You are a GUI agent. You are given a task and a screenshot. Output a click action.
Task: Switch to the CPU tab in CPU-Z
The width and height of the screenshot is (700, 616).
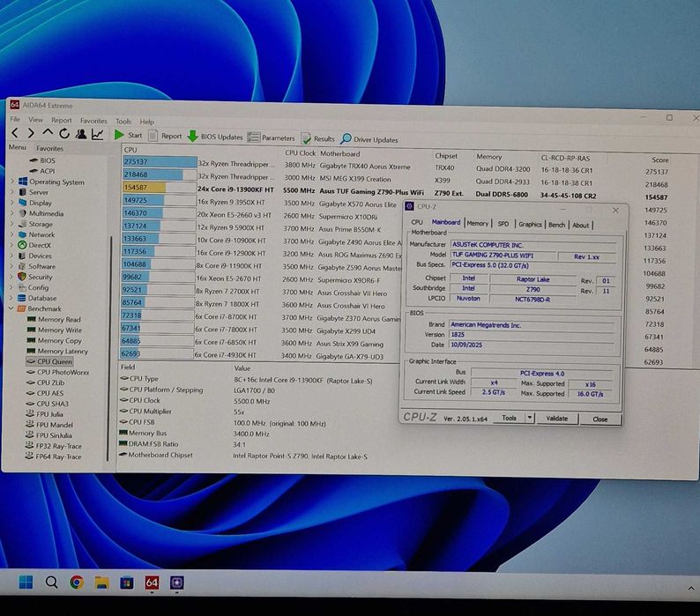tap(417, 222)
